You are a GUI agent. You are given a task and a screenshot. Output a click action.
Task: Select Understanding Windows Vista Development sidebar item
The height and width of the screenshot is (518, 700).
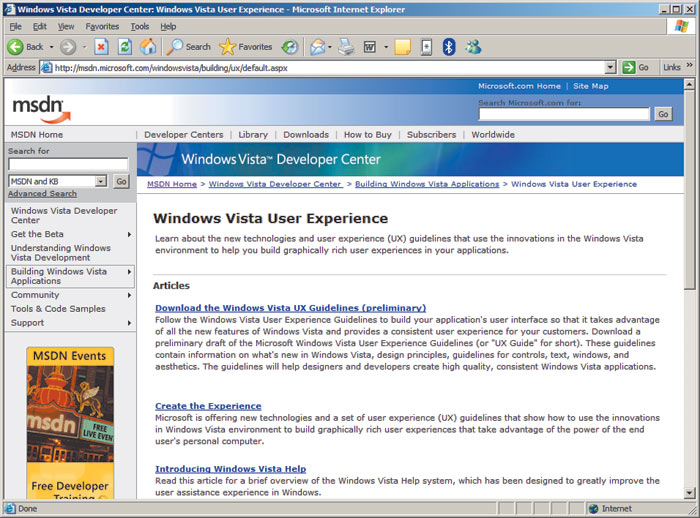coord(61,253)
